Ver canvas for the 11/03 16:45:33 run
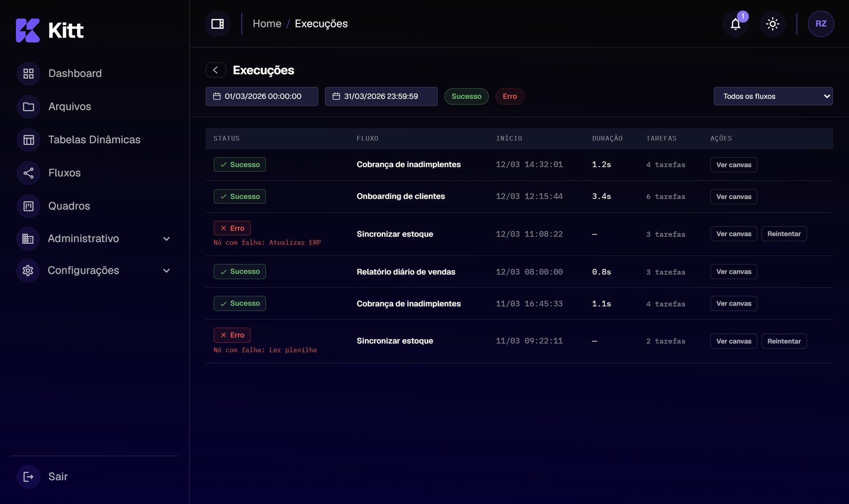The height and width of the screenshot is (504, 849). click(734, 304)
